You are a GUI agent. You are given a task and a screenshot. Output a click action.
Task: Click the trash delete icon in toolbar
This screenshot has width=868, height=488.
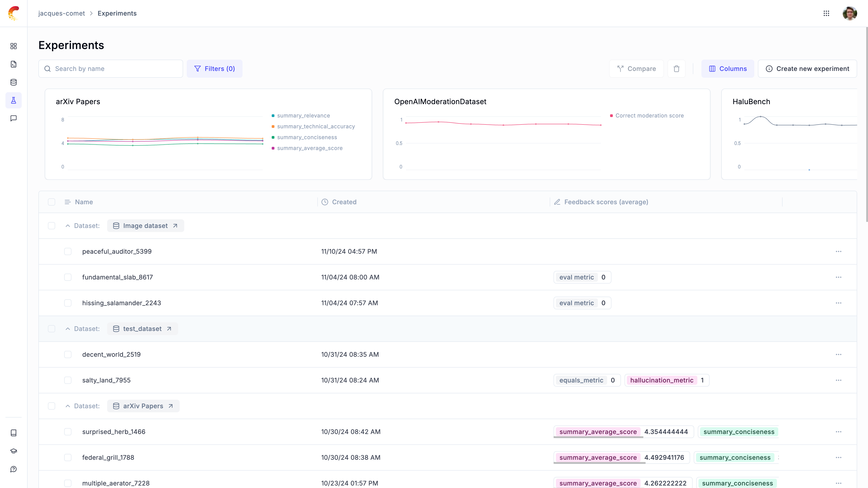(x=676, y=69)
